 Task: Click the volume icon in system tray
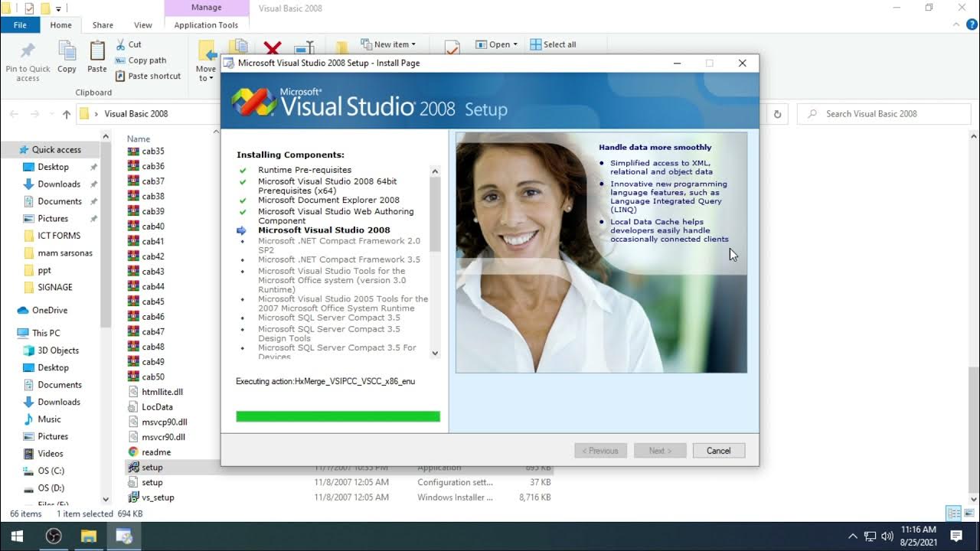tap(888, 536)
